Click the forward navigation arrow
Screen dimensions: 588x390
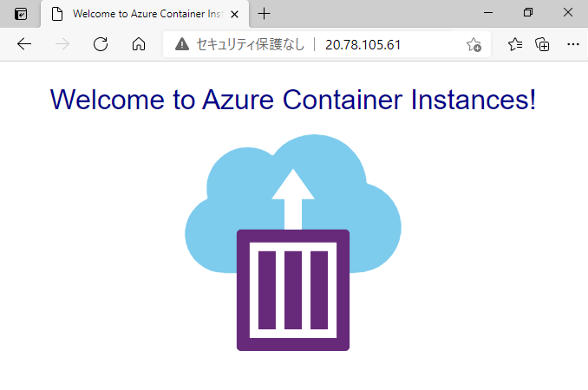click(62, 44)
